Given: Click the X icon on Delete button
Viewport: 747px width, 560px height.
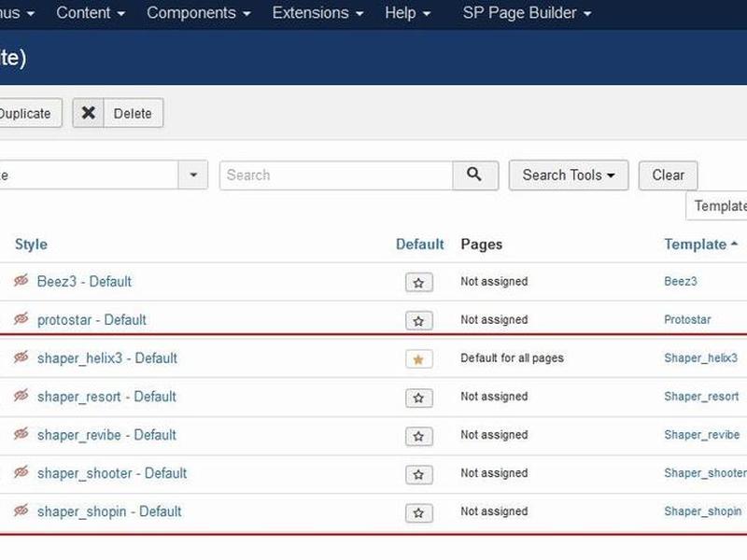Looking at the screenshot, I should point(88,113).
